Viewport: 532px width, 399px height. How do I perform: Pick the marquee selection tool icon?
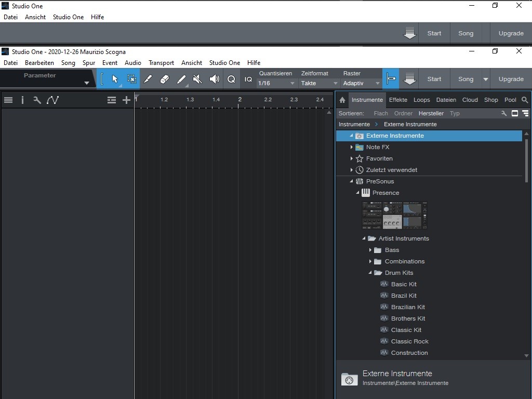coord(131,79)
